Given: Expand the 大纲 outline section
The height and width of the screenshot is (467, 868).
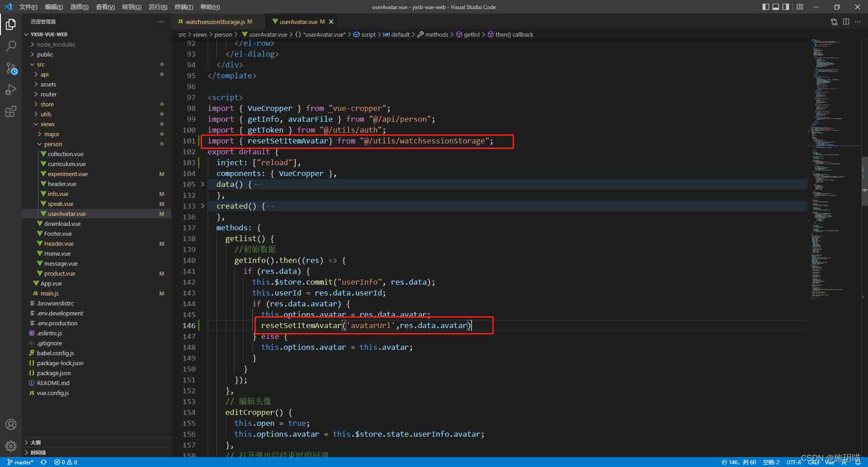Looking at the screenshot, I should click(35, 442).
